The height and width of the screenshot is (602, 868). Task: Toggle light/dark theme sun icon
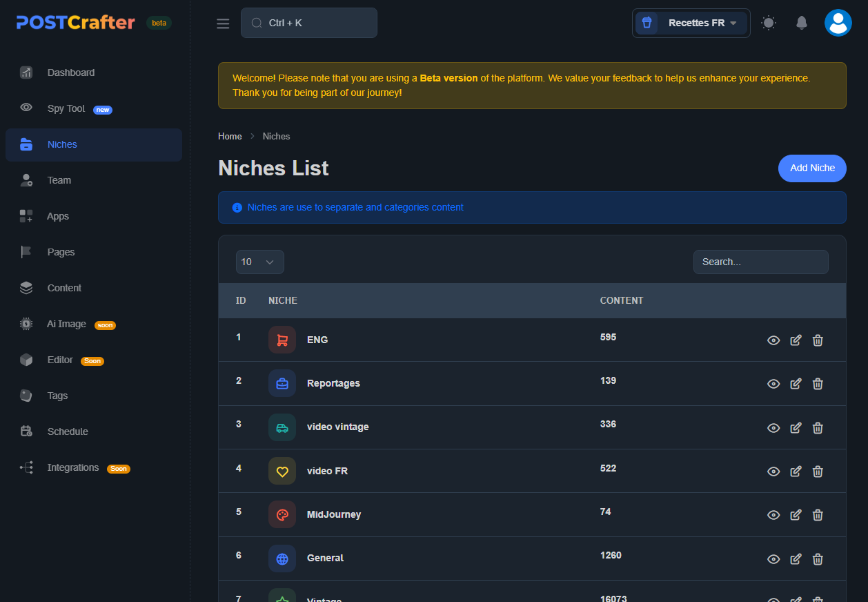[768, 23]
